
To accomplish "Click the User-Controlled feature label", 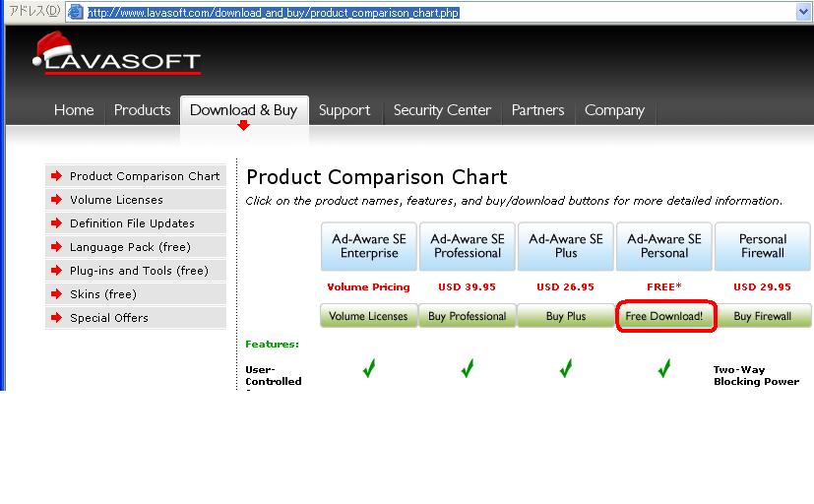I will pos(273,376).
